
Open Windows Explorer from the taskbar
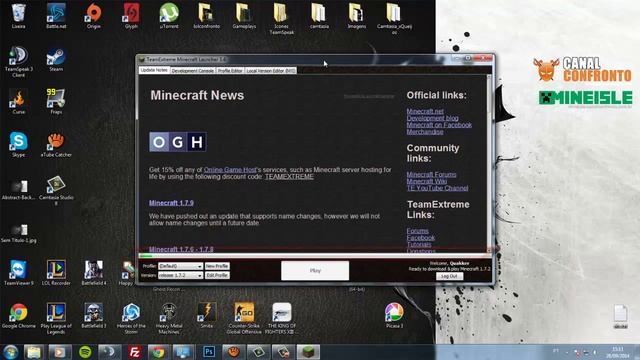(x=34, y=352)
